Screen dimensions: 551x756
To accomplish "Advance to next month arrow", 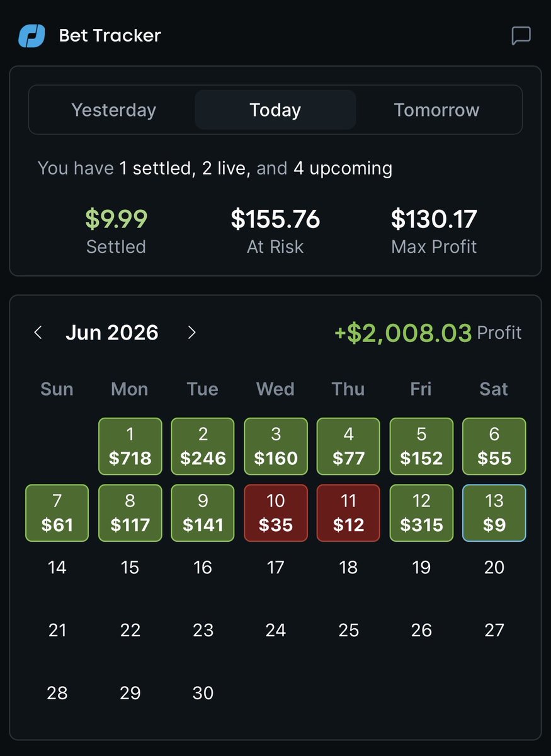I will pos(192,333).
